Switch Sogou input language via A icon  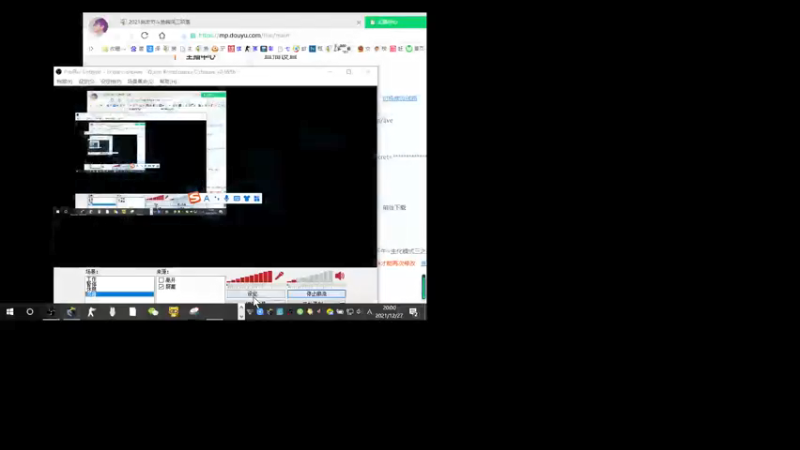(207, 198)
